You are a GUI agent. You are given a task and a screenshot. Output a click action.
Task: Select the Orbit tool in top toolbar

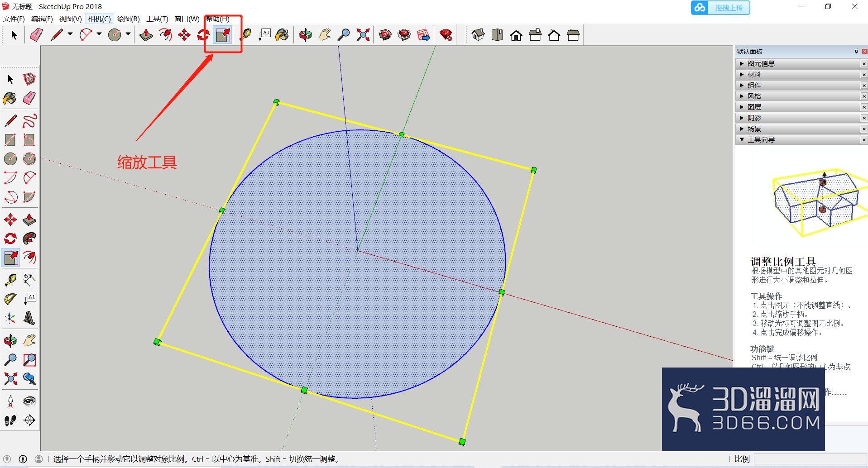(x=306, y=35)
